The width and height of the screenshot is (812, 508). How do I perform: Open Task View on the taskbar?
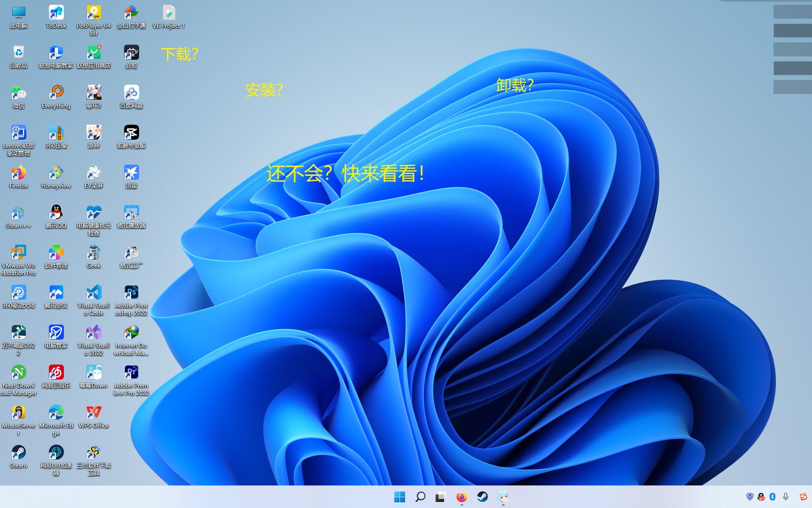[440, 496]
